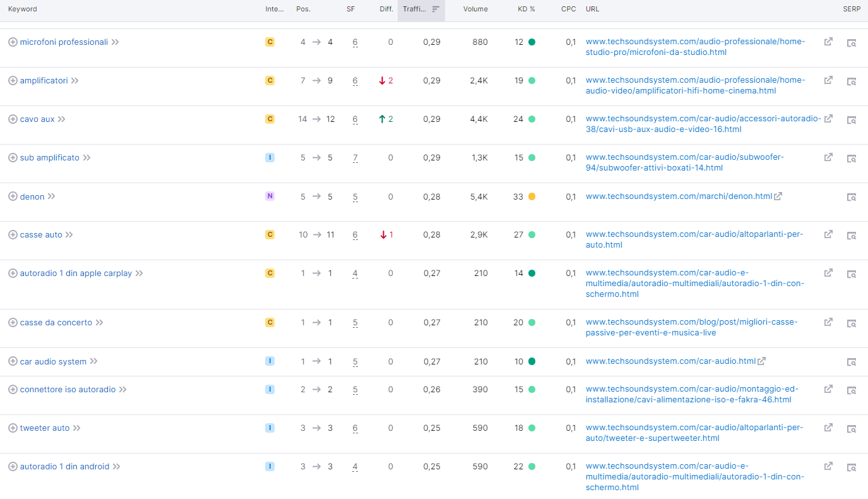Open the autoradio 1 din apple carplay keyword
The width and height of the screenshot is (868, 499).
(76, 274)
